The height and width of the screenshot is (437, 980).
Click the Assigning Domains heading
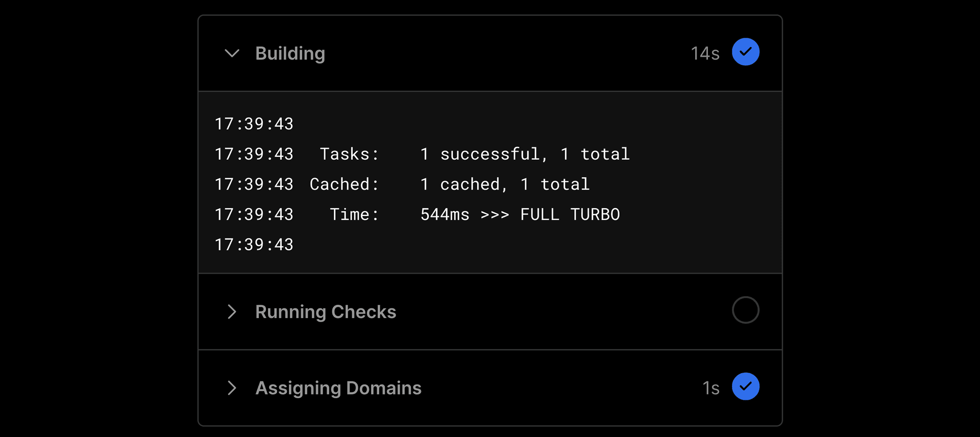(338, 388)
